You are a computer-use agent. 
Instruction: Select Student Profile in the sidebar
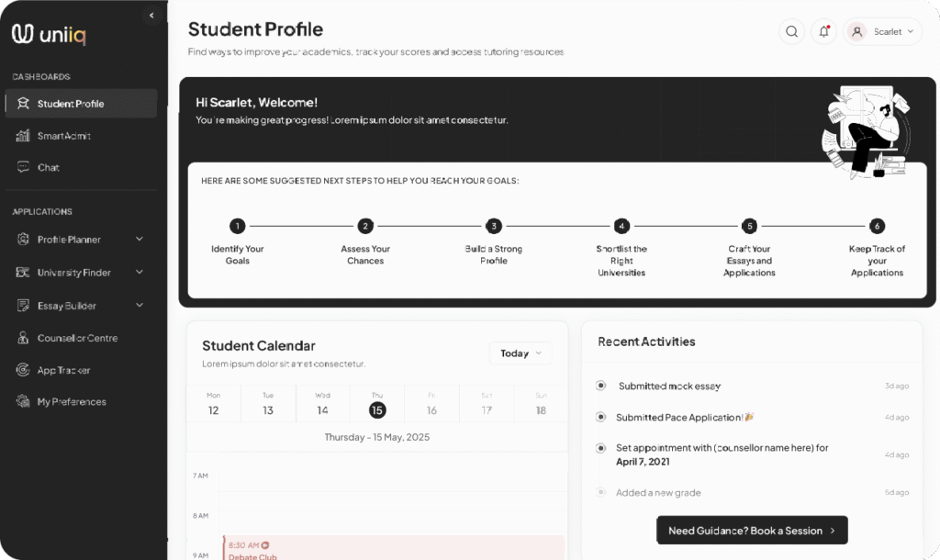point(81,104)
